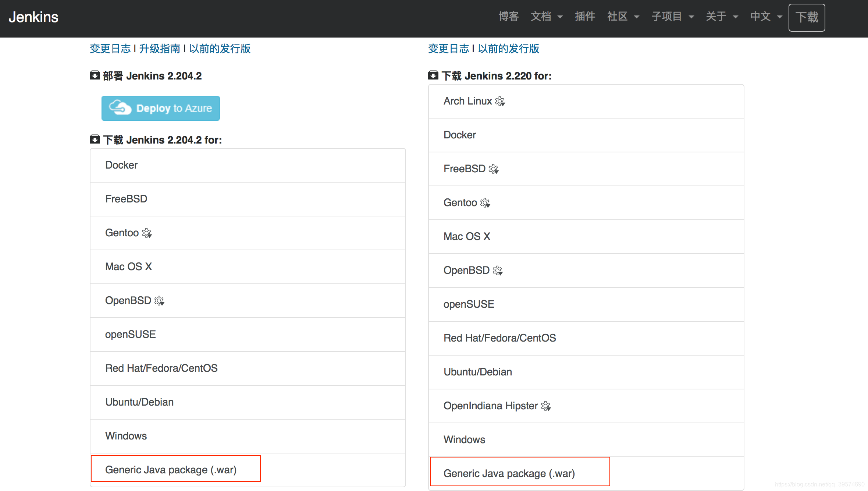Click gear icon beside weekly OpenBSD
The image size is (868, 491).
(x=498, y=271)
